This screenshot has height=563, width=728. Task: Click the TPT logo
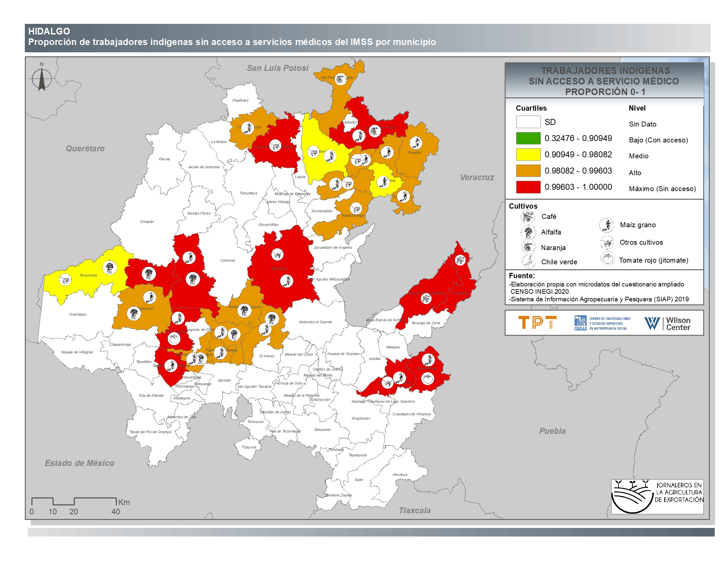coord(537,323)
